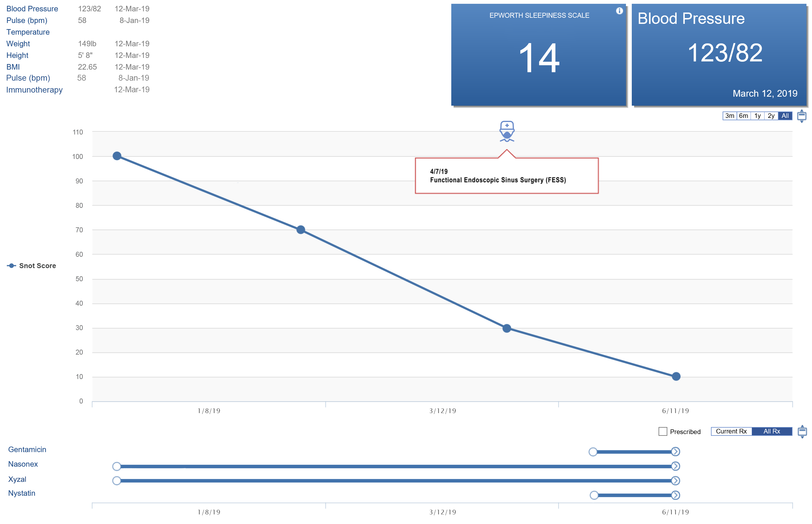
Task: Click the chart collapse icon beside All
Action: [x=801, y=116]
